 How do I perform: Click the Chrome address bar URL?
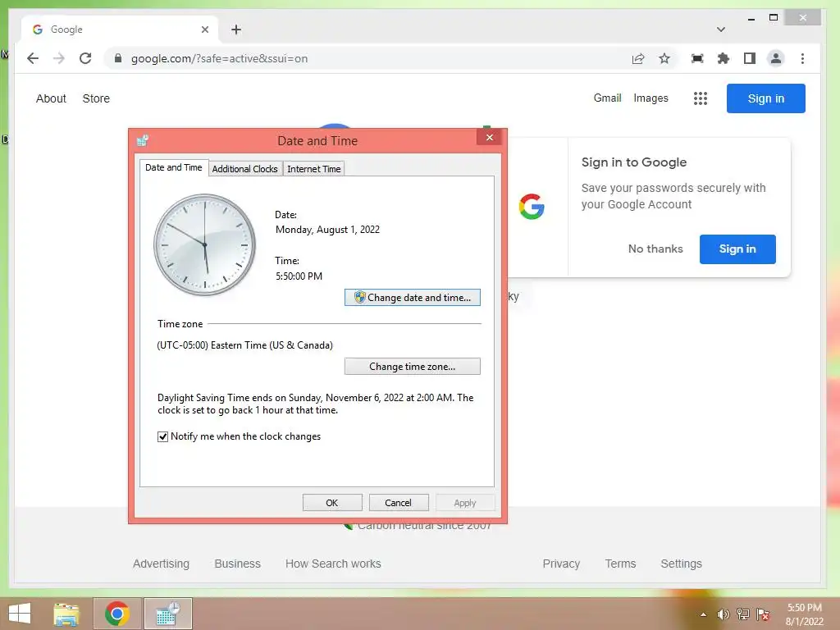pyautogui.click(x=220, y=58)
